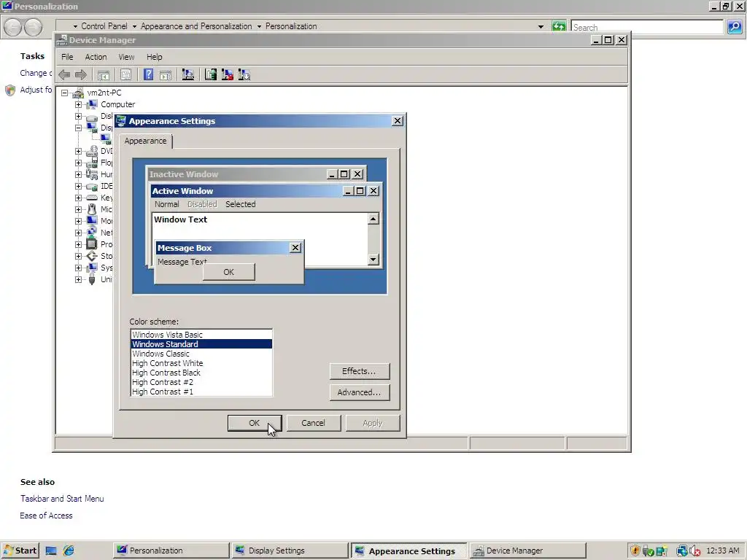The width and height of the screenshot is (747, 560).
Task: Toggle the console tree icon in Device Manager toolbar
Action: (104, 75)
